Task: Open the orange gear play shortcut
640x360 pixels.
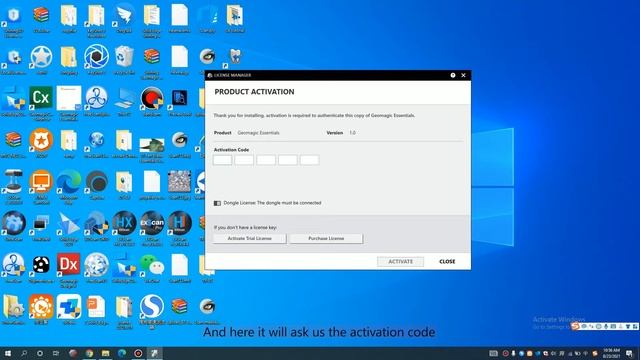Action: click(41, 306)
